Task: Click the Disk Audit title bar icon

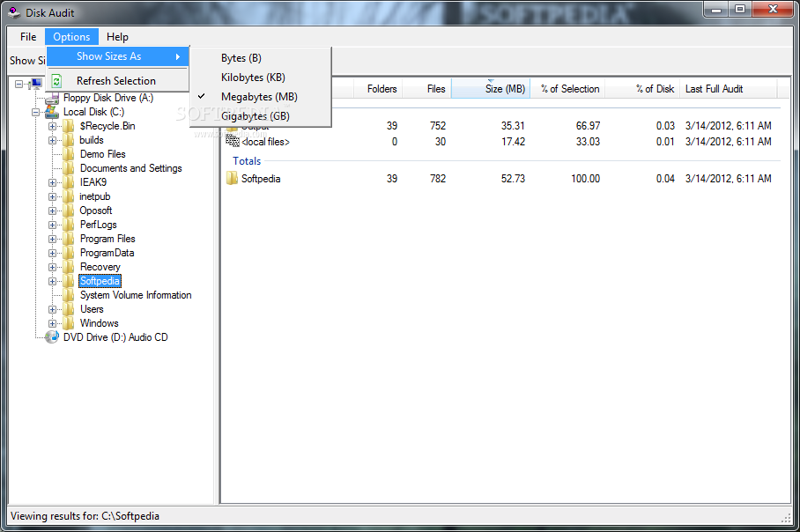Action: pos(14,12)
